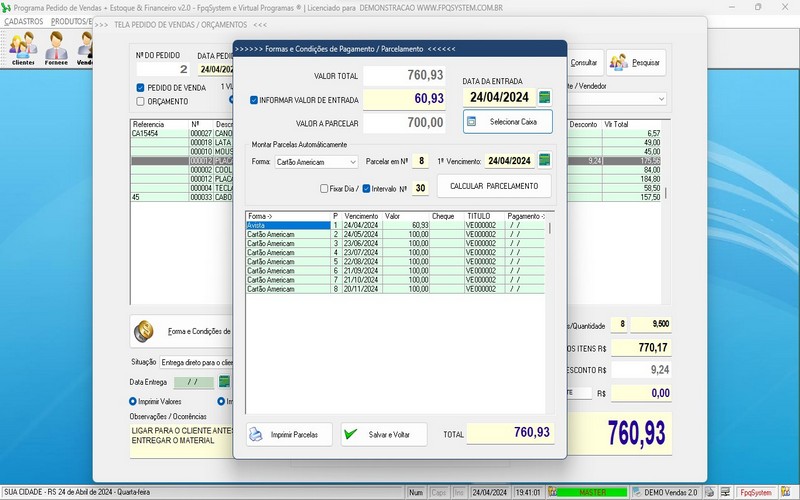This screenshot has height=500, width=800.
Task: Open the Clientes icon in toolbar
Action: tap(22, 45)
